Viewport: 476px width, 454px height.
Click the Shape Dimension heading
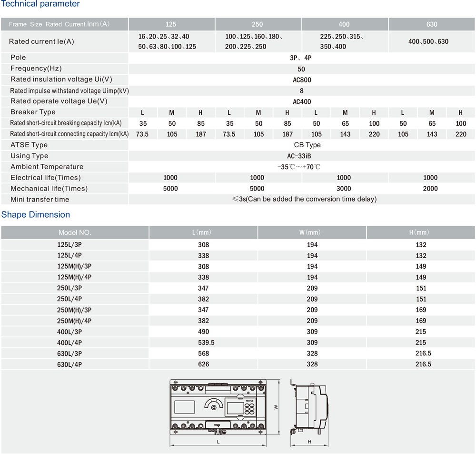36,214
